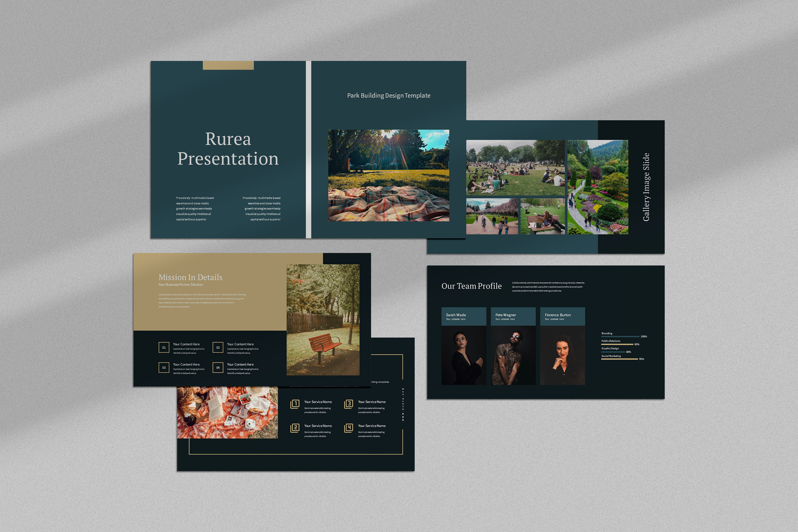Click the gold rectangle on cover slide
798x532 pixels.
click(228, 65)
